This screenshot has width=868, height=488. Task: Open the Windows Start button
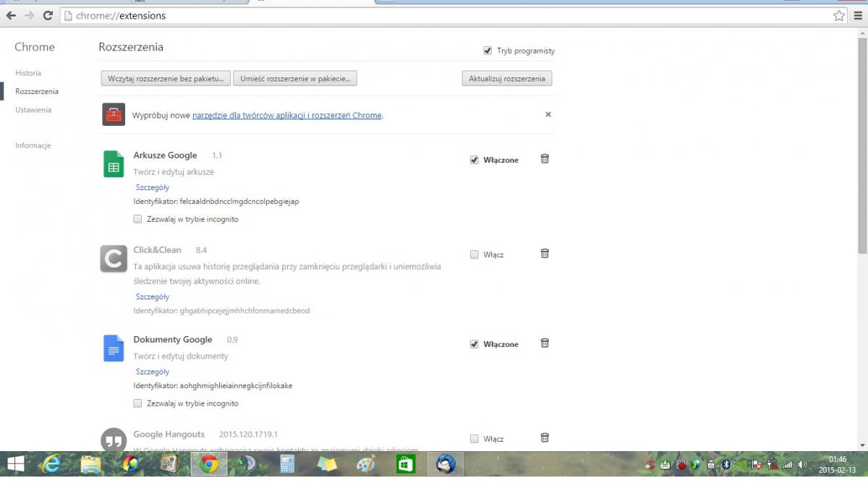(15, 464)
